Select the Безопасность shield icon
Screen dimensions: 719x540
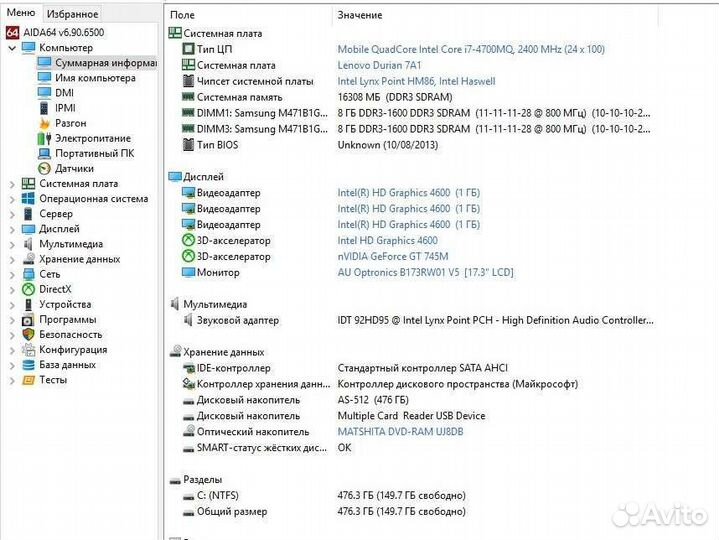28,334
